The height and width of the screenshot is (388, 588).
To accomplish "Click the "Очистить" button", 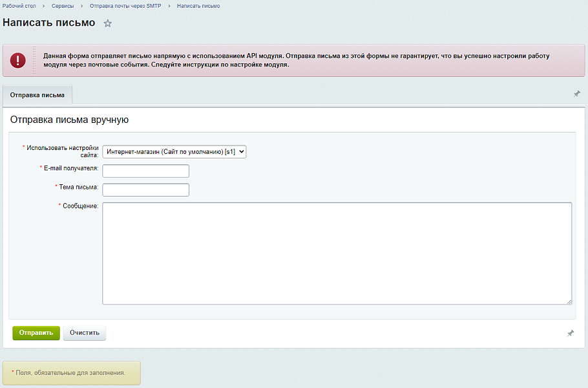I will (x=84, y=333).
